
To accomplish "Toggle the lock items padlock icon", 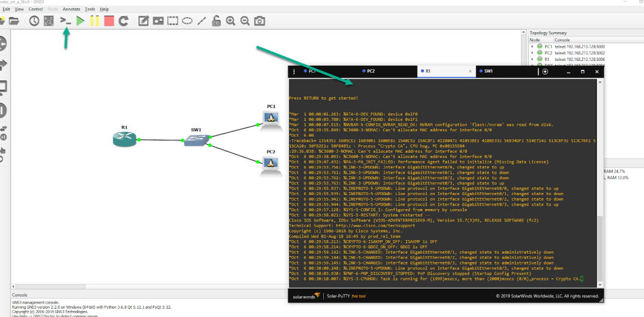I will (216, 21).
